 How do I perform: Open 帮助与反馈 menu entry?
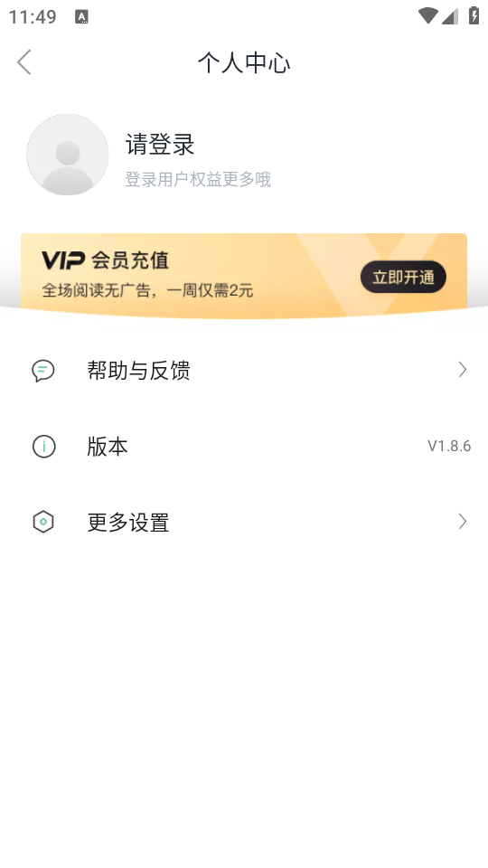tap(244, 371)
